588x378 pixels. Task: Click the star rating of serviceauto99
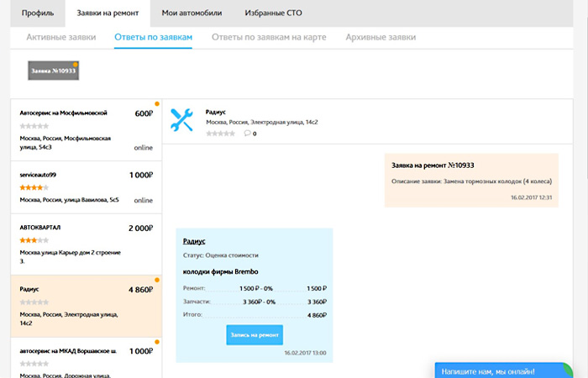(34, 187)
